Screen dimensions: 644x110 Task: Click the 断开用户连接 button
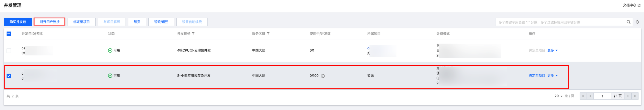pyautogui.click(x=49, y=22)
